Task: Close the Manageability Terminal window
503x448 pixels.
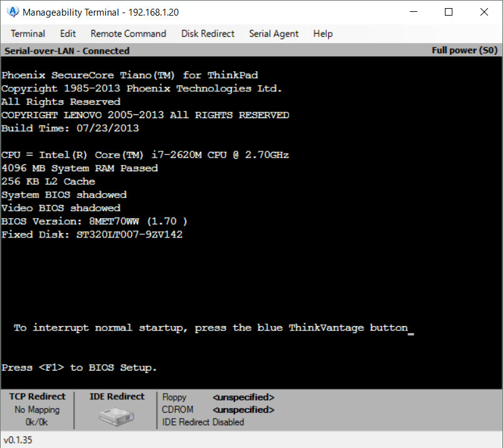Action: 484,12
